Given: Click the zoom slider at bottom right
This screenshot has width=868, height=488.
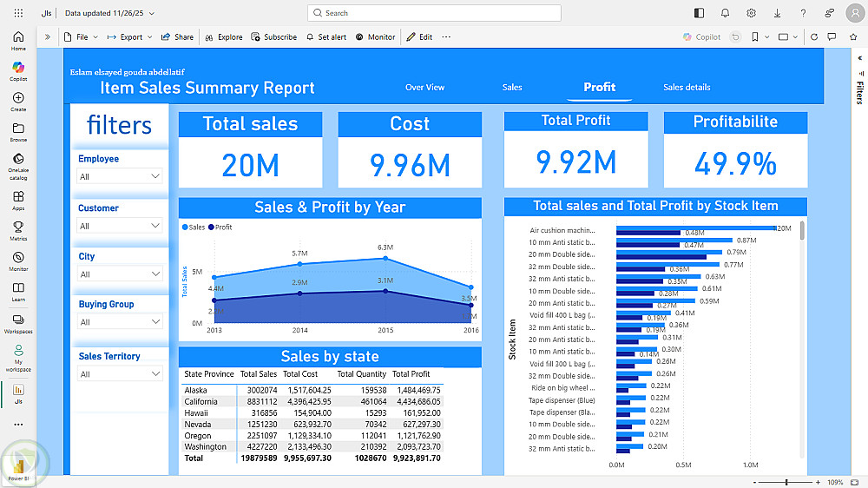Looking at the screenshot, I should pyautogui.click(x=786, y=482).
